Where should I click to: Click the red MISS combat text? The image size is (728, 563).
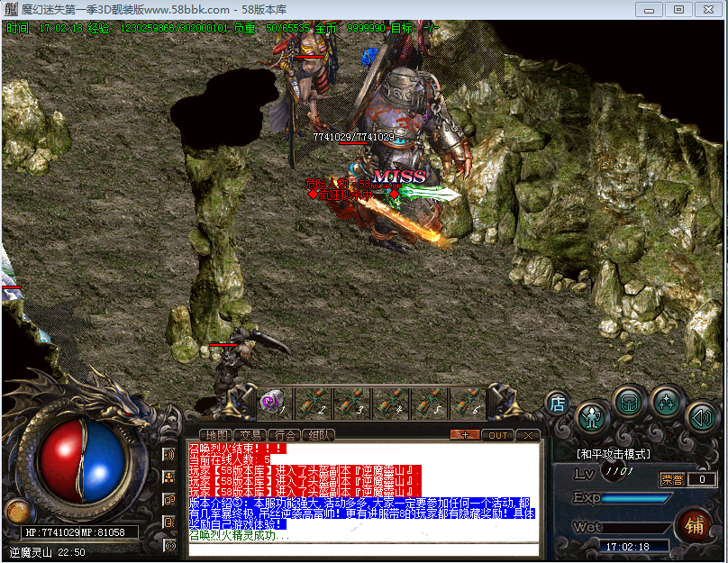coord(399,177)
